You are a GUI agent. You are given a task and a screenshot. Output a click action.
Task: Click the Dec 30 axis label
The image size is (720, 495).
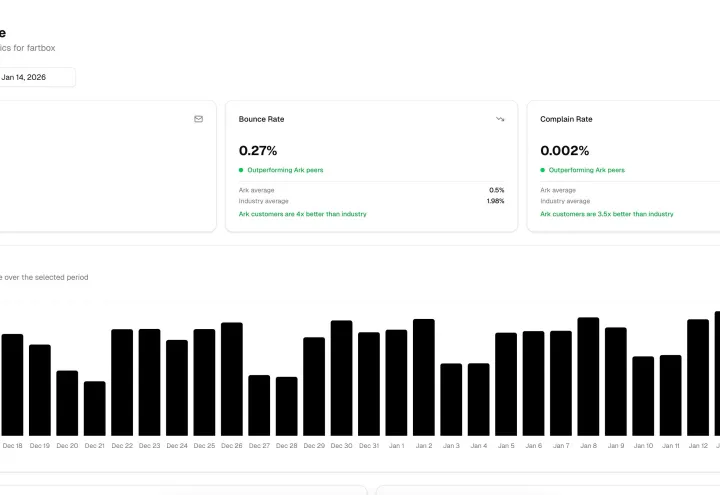click(342, 445)
